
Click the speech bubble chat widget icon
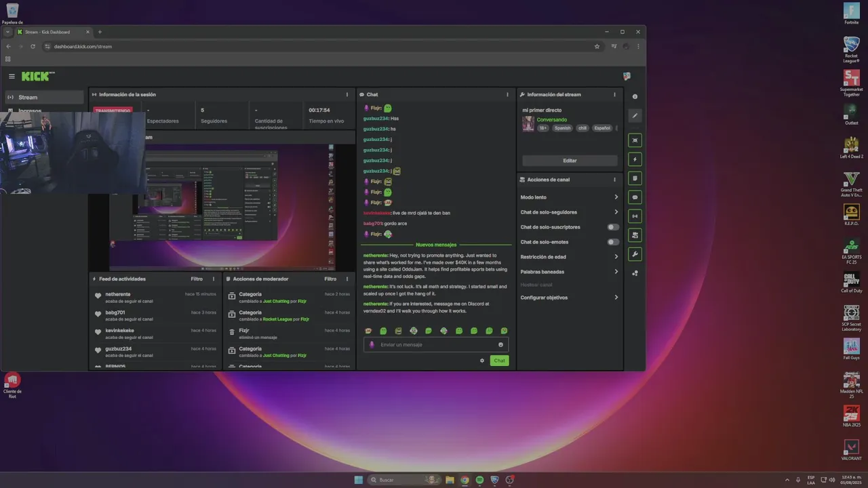pyautogui.click(x=635, y=197)
